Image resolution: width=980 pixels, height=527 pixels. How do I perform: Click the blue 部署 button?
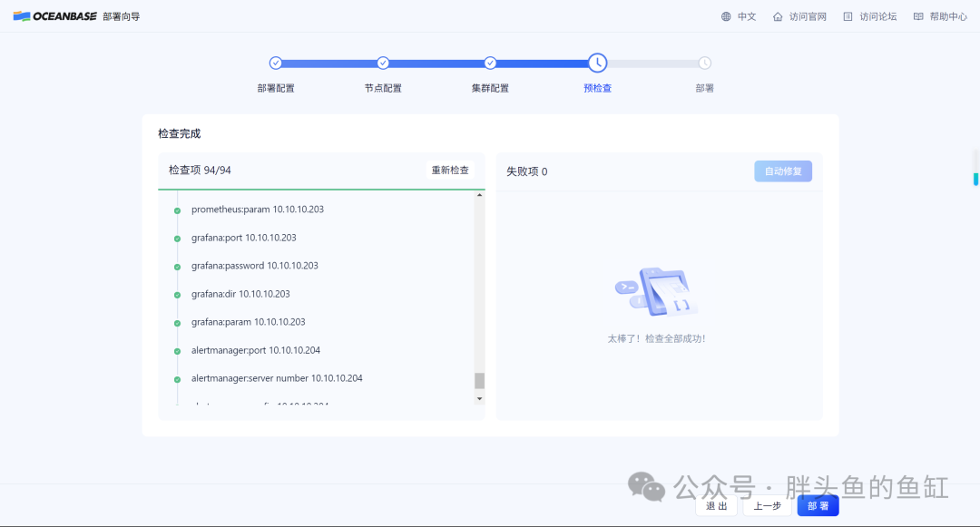[818, 506]
